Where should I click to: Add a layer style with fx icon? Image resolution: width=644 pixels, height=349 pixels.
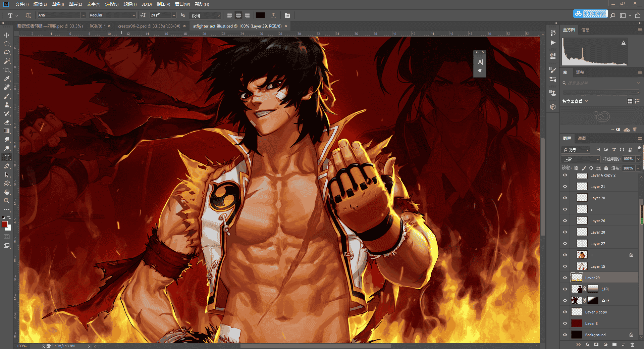coord(587,345)
